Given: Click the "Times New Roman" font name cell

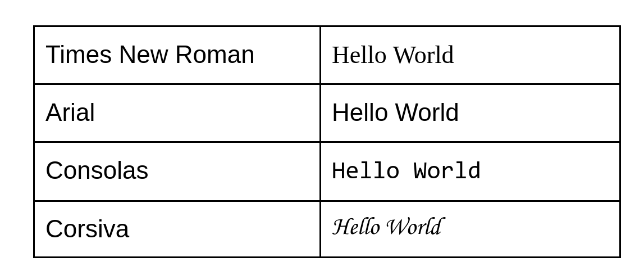Looking at the screenshot, I should [x=177, y=55].
